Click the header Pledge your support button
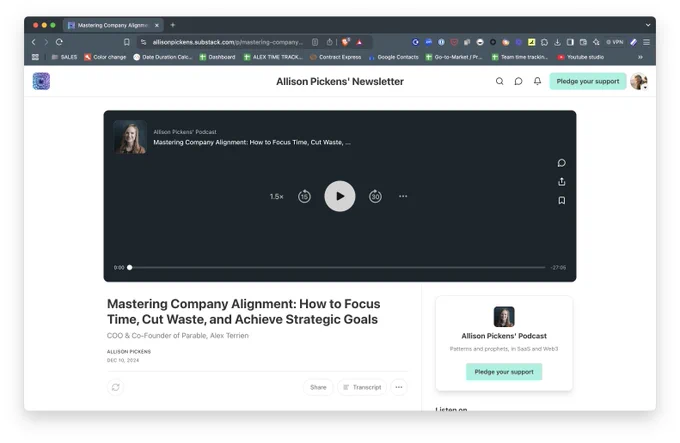680x443 pixels. tap(588, 81)
